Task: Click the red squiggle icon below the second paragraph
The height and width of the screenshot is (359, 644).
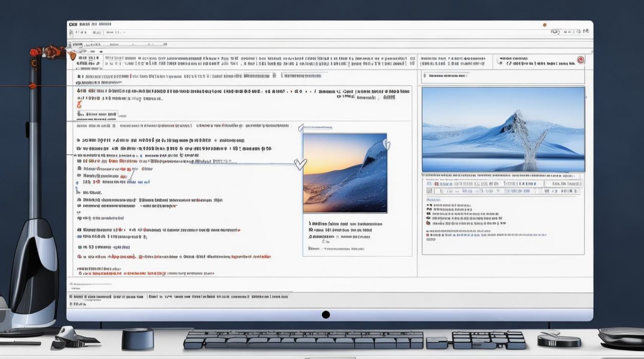Action: pyautogui.click(x=79, y=103)
